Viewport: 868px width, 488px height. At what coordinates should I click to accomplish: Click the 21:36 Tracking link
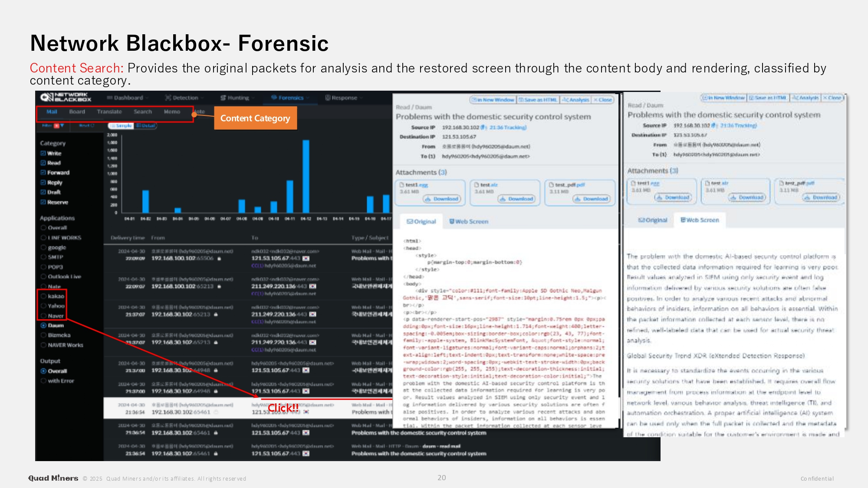(x=507, y=128)
